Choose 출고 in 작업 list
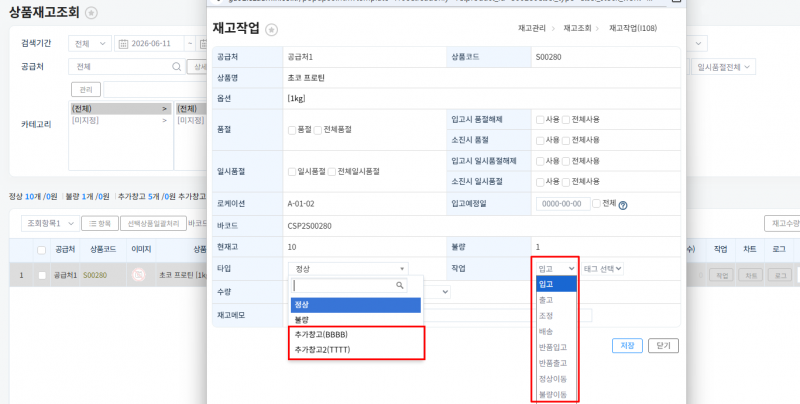Image resolution: width=800 pixels, height=404 pixels. [x=556, y=300]
